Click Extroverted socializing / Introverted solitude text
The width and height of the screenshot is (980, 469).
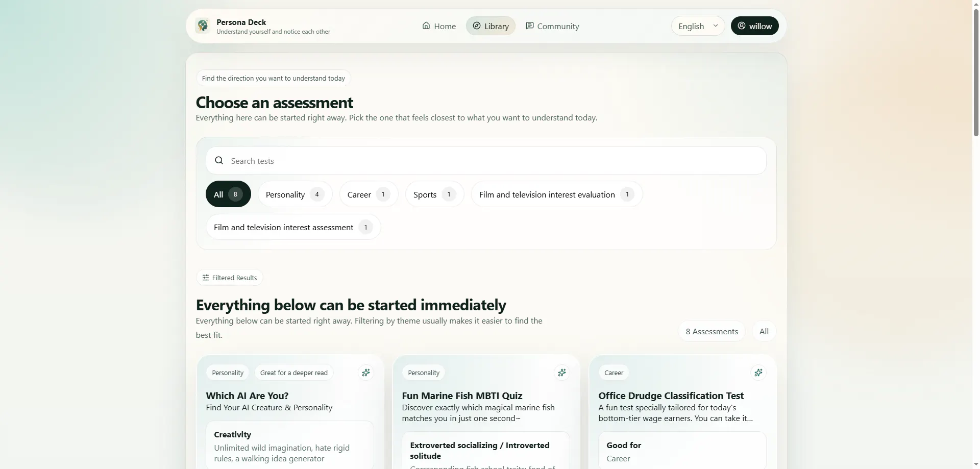pos(480,451)
